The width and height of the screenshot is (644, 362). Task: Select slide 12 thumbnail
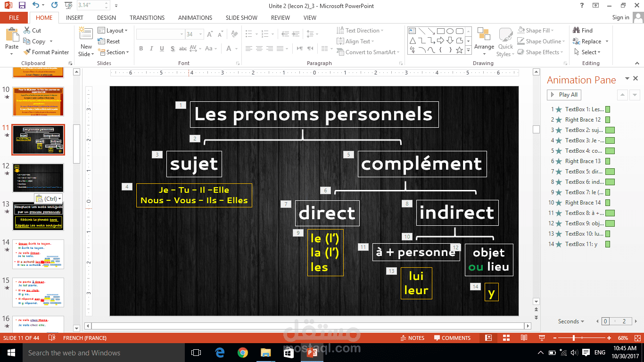[x=38, y=178]
